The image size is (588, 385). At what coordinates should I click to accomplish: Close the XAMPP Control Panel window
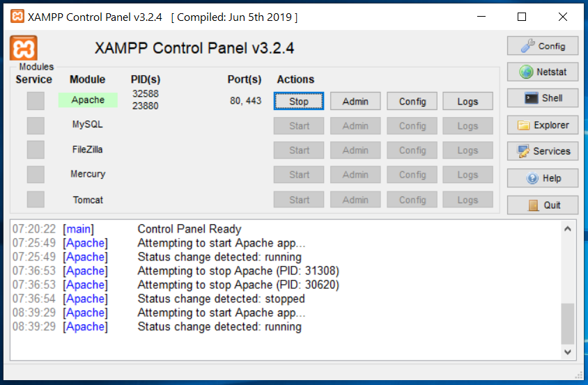562,17
